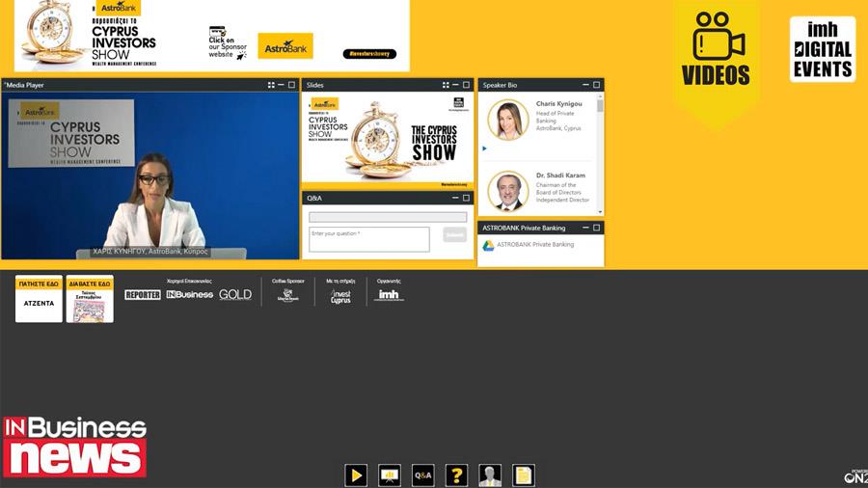The width and height of the screenshot is (868, 488).
Task: Expand Charis Kynigou's bio with blue arrow
Action: pos(484,149)
